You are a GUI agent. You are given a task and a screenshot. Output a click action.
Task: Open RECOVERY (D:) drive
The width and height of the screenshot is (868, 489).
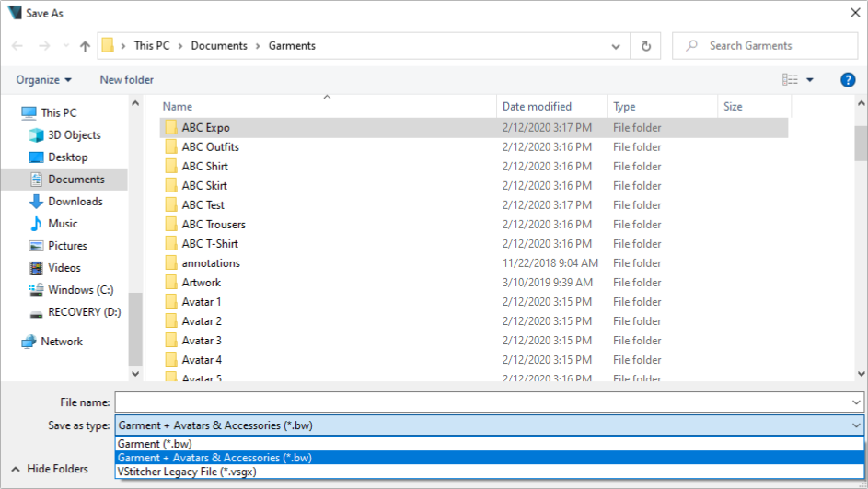pyautogui.click(x=84, y=312)
